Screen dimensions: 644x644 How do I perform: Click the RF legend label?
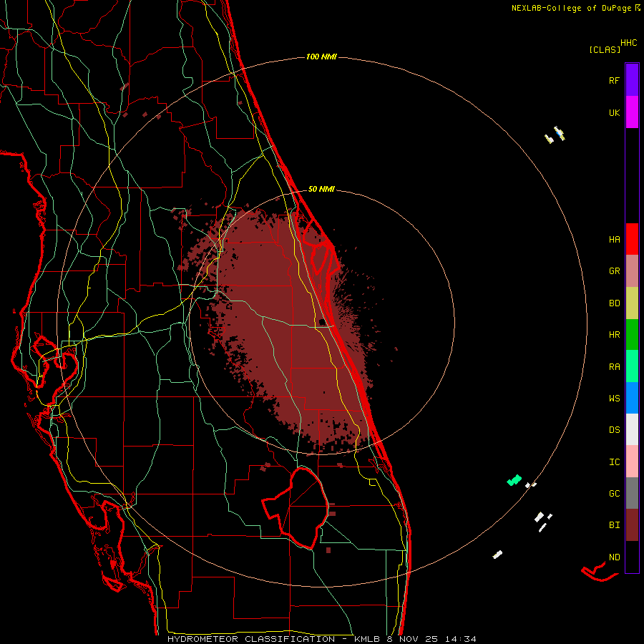[x=614, y=80]
